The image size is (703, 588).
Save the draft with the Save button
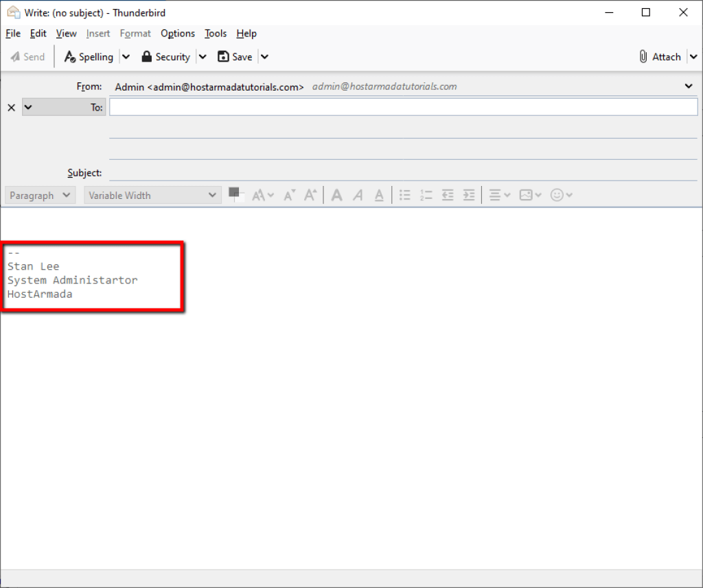coord(237,56)
